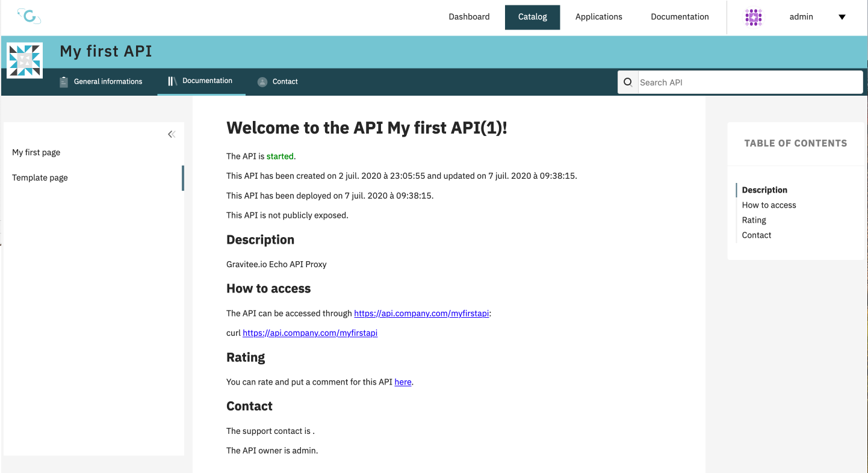Click the clipboard icon for General informations
Screen dimensions: 868x473
tap(64, 82)
